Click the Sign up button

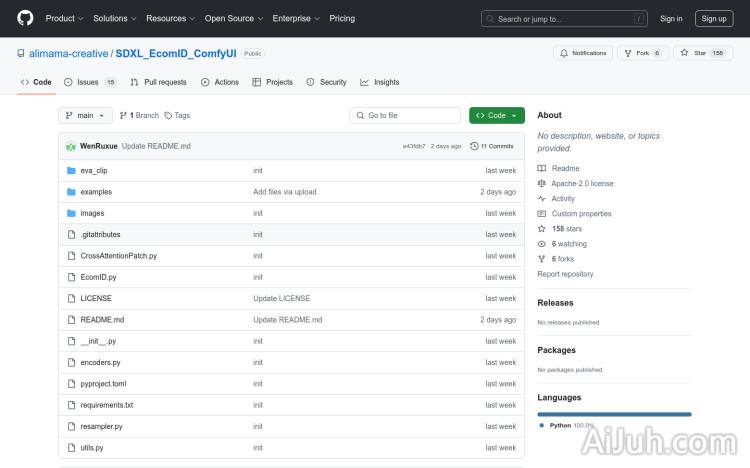tap(713, 18)
